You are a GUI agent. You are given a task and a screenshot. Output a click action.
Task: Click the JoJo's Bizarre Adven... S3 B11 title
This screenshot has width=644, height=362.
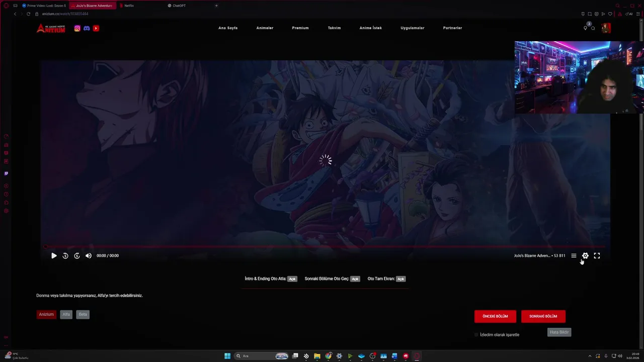tap(539, 256)
